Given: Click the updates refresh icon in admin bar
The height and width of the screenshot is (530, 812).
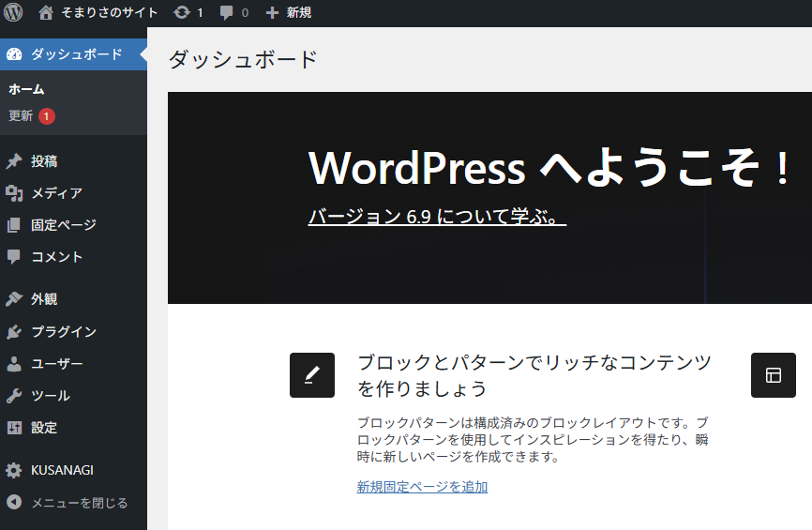Looking at the screenshot, I should pyautogui.click(x=182, y=13).
